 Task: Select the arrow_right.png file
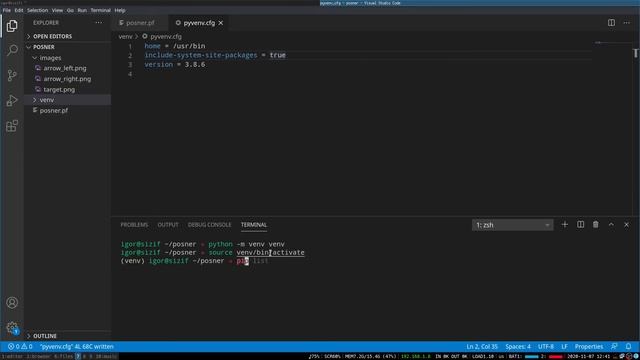coord(67,79)
